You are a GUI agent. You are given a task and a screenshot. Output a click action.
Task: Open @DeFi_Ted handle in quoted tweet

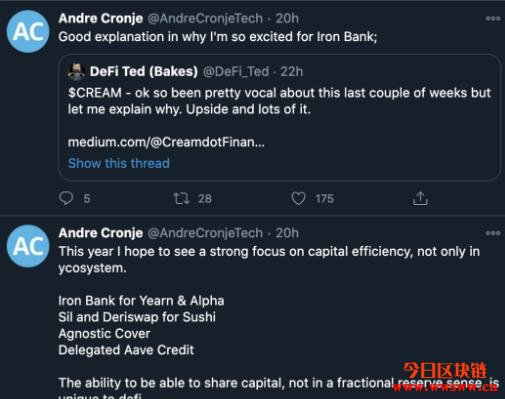(236, 71)
